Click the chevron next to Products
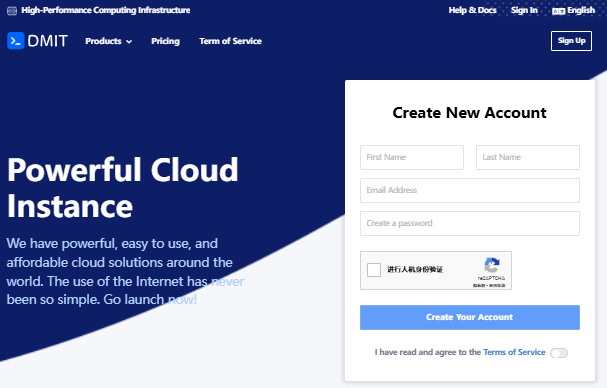607x388 pixels. click(129, 41)
